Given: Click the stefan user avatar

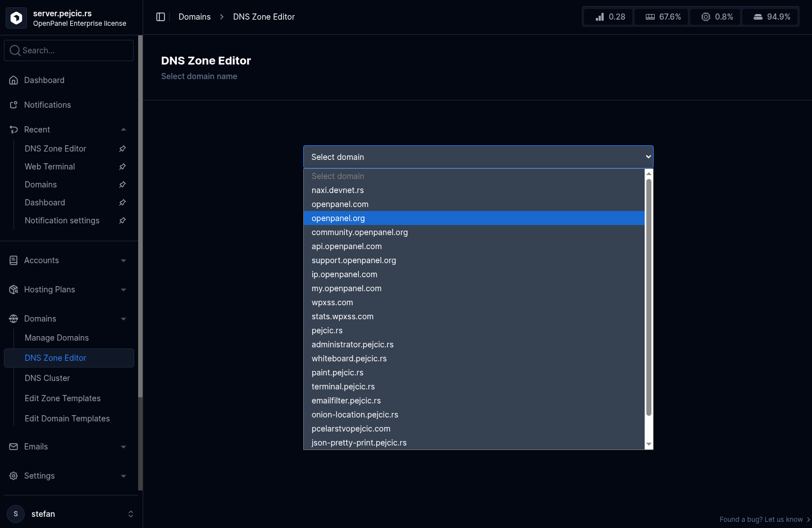Looking at the screenshot, I should click(x=16, y=514).
